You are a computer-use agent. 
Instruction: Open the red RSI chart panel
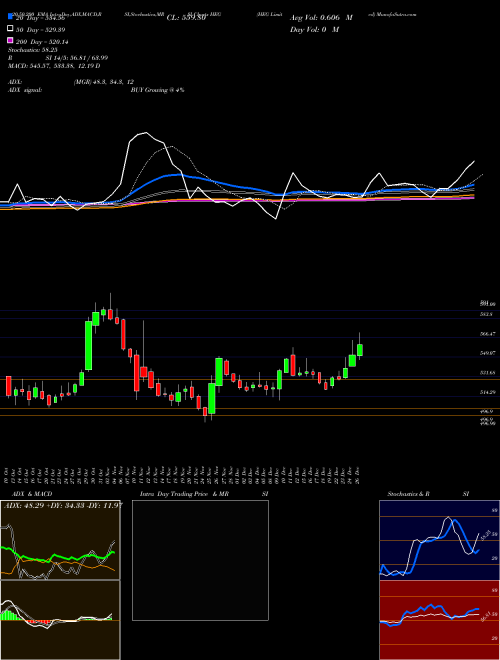439,620
